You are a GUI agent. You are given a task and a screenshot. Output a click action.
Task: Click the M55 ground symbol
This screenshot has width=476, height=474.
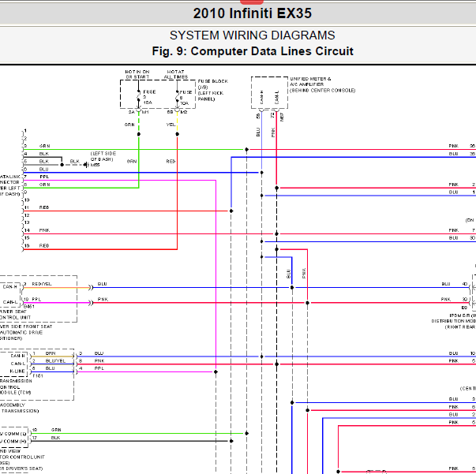point(86,165)
